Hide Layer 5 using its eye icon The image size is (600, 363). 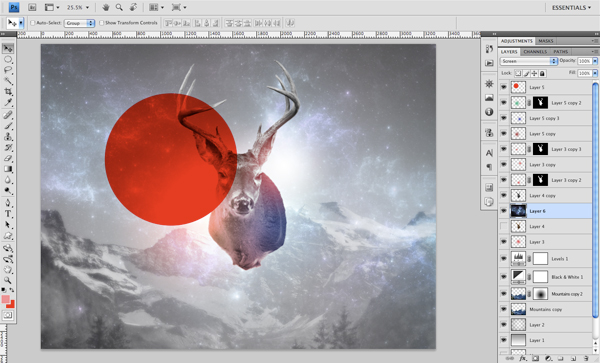click(x=504, y=87)
